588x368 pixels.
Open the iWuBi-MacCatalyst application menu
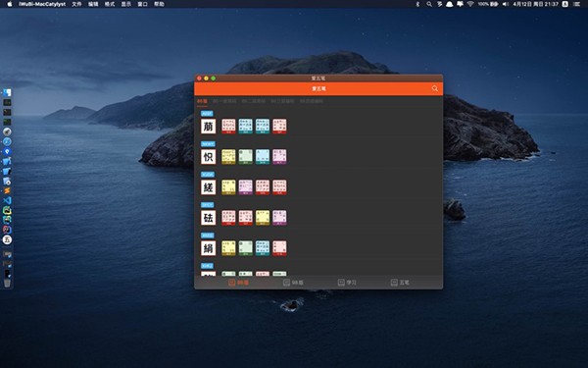tap(42, 4)
